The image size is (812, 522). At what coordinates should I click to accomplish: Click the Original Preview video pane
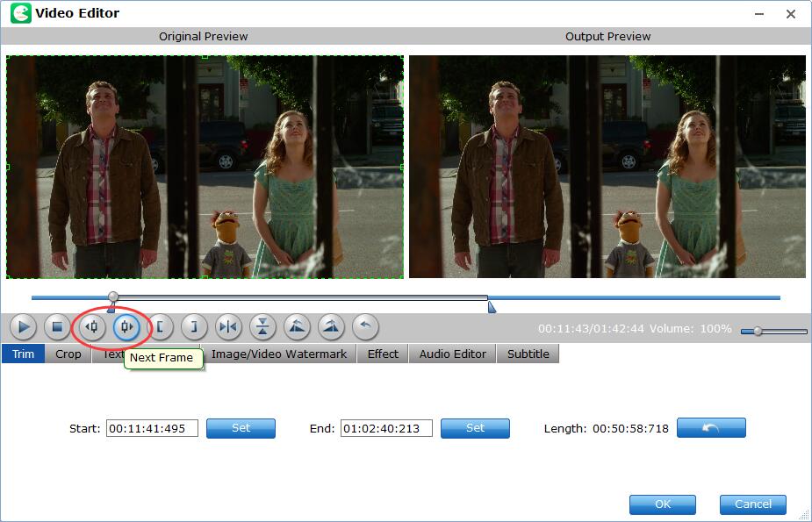coord(205,167)
